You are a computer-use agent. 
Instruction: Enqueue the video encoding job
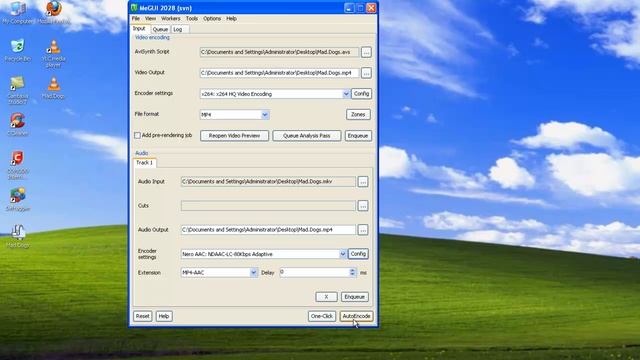tap(358, 136)
